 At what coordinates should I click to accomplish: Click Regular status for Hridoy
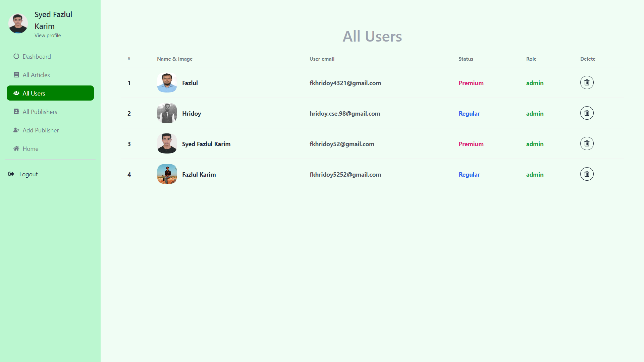click(469, 114)
